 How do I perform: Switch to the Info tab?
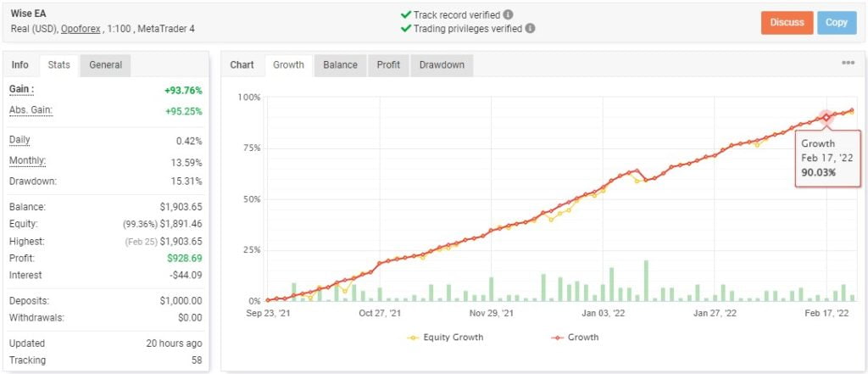coord(20,64)
